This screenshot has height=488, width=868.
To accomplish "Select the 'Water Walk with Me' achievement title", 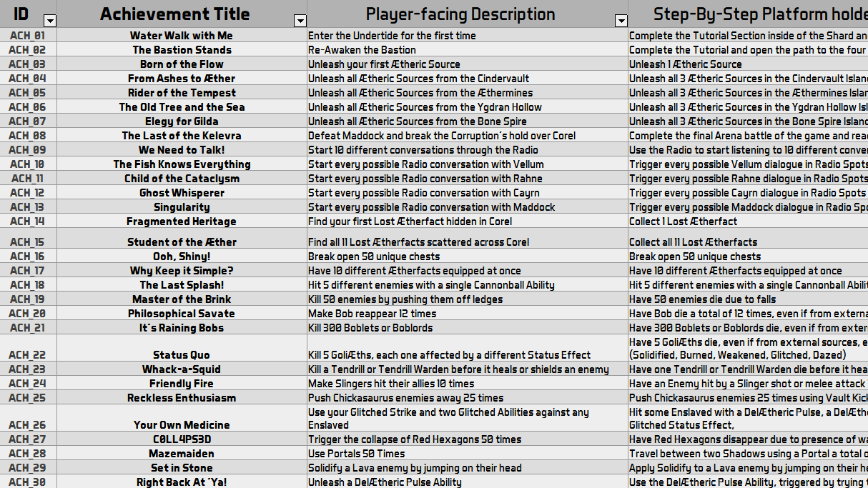I will pos(181,35).
